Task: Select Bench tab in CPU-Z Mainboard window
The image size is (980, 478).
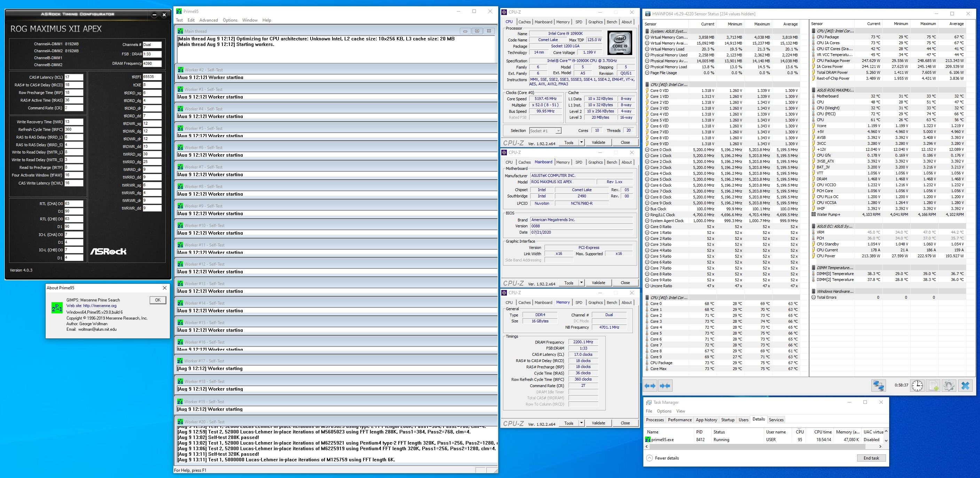Action: pos(612,162)
